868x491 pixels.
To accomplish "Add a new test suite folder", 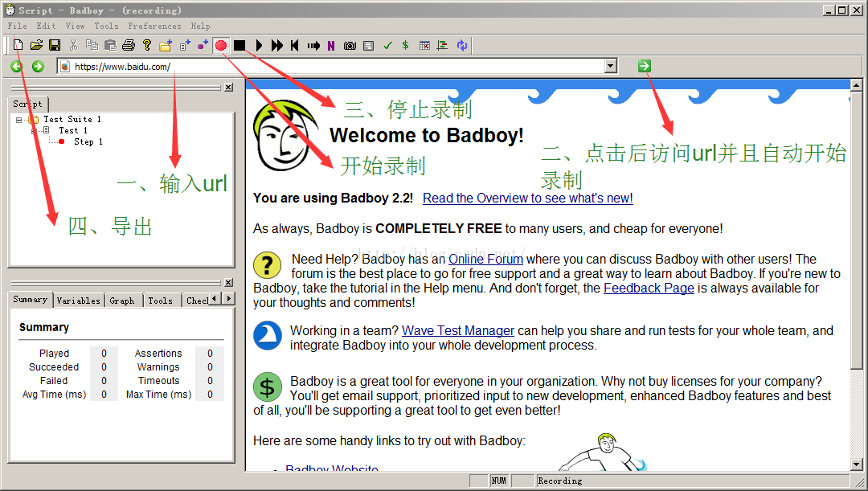I will pyautogui.click(x=165, y=45).
